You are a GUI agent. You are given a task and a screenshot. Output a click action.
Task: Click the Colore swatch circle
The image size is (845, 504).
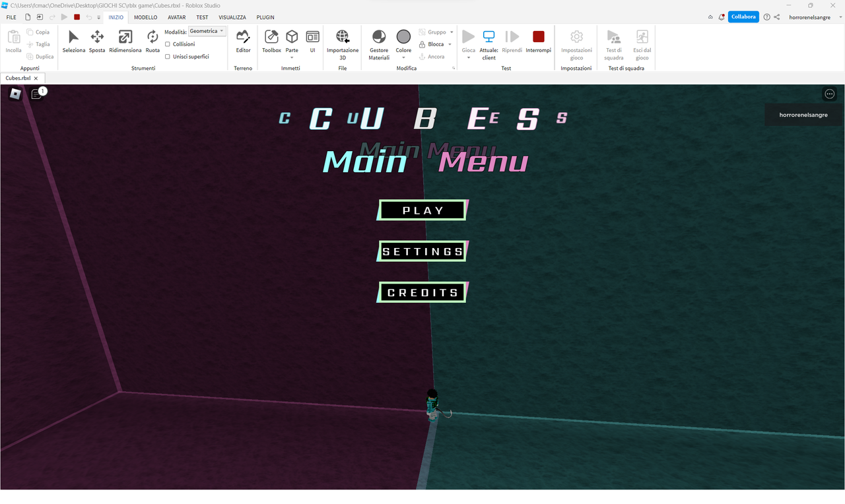pyautogui.click(x=403, y=37)
